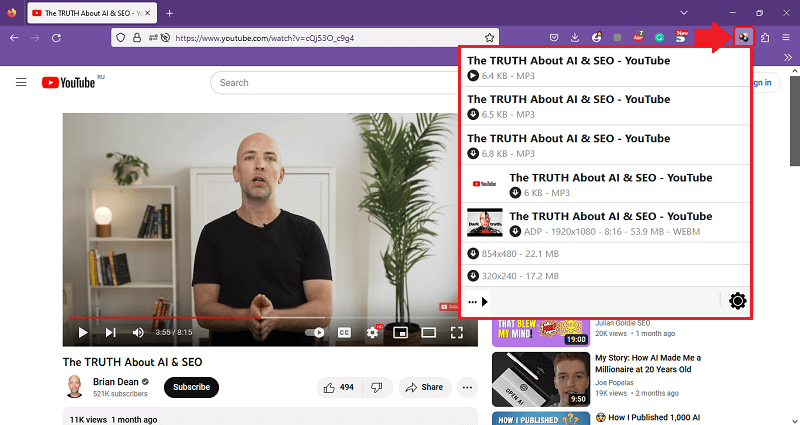Open the Extensions puzzle piece menu

(x=765, y=37)
